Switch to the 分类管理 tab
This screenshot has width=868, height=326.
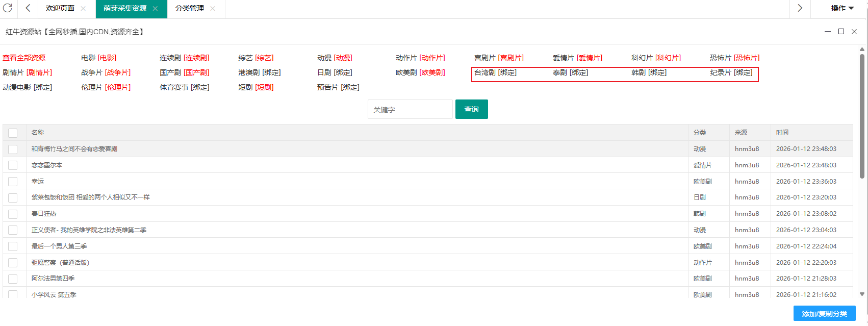(189, 9)
